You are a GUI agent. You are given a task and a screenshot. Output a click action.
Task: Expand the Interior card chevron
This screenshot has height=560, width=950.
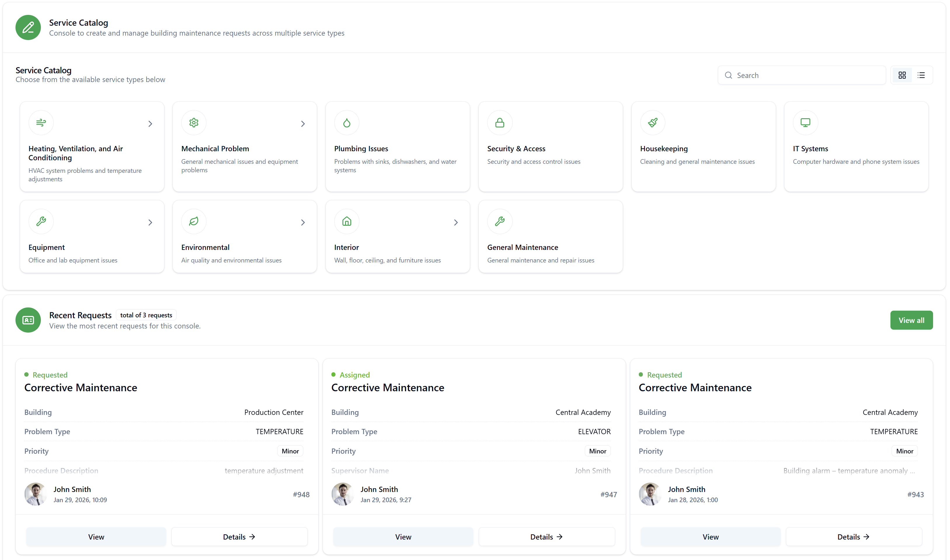click(x=456, y=223)
